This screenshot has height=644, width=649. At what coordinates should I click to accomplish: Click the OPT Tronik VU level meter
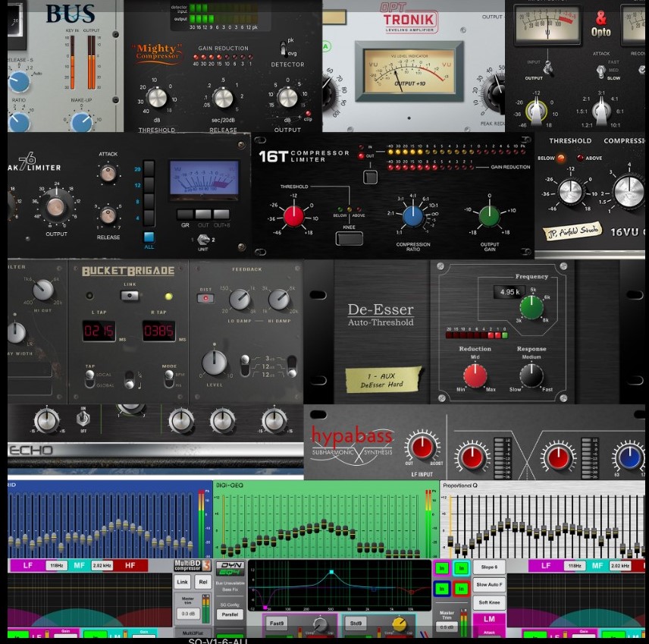click(409, 71)
